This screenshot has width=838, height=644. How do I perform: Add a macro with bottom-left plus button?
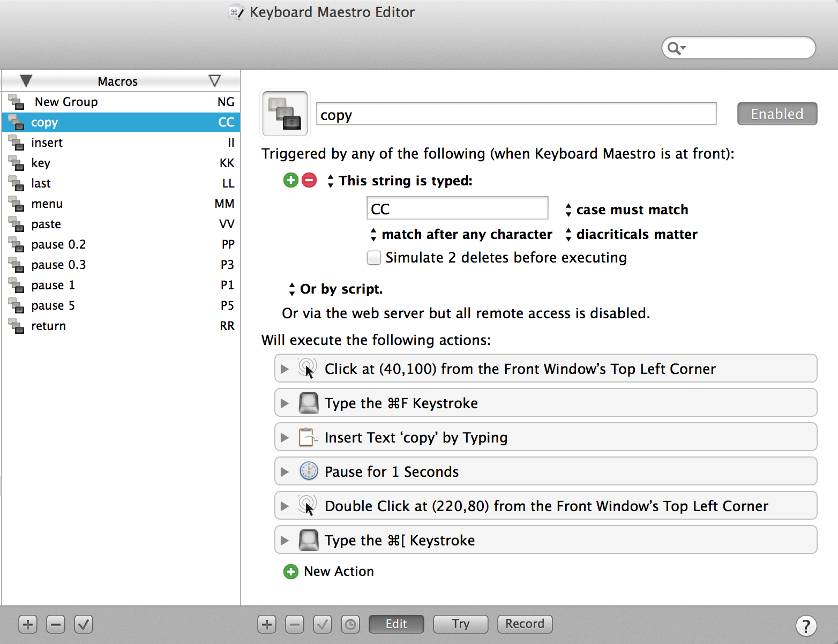click(x=28, y=624)
